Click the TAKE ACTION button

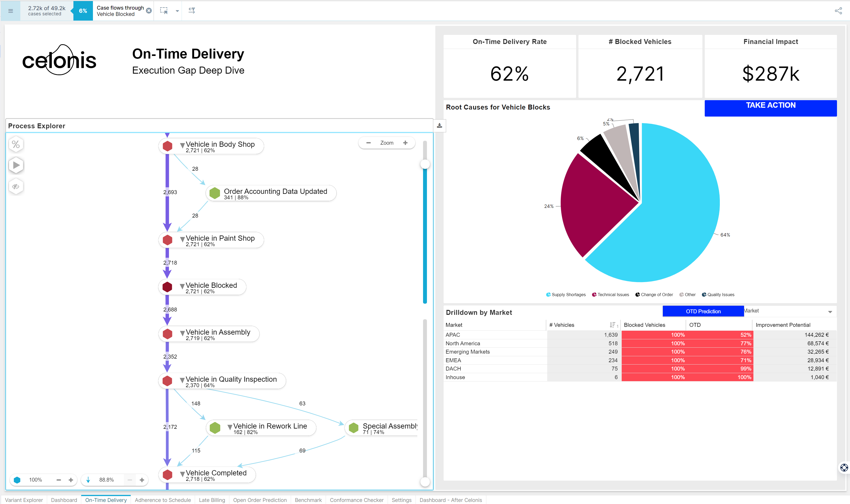pos(771,108)
